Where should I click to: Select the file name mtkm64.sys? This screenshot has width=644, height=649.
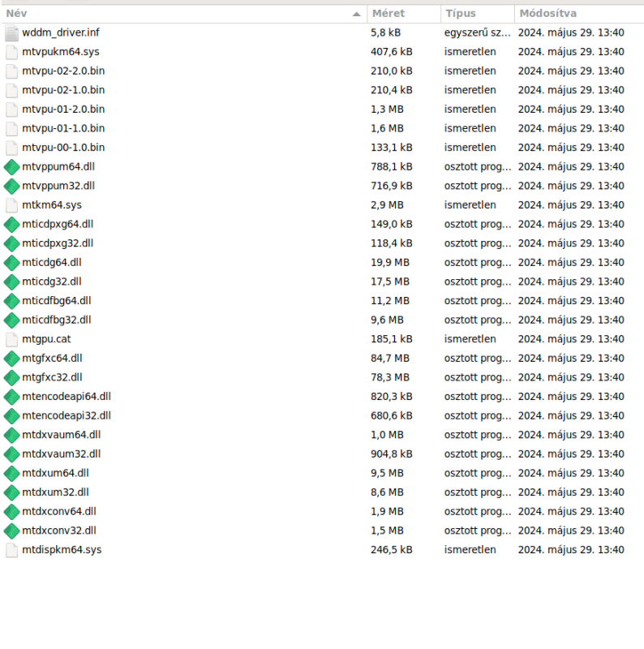(x=52, y=205)
